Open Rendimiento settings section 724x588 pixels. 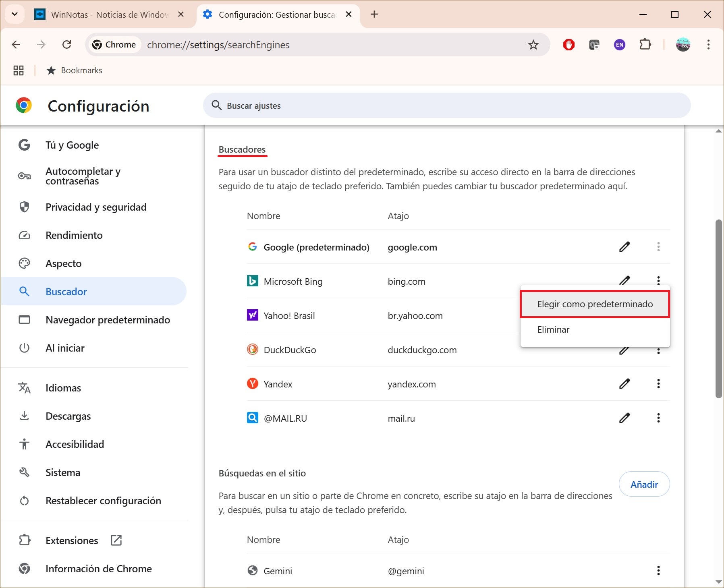(94, 235)
